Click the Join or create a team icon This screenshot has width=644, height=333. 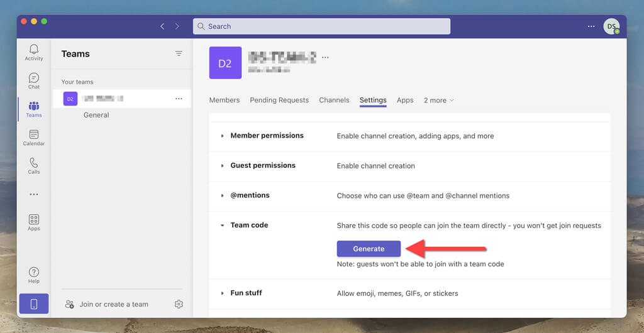coord(69,304)
